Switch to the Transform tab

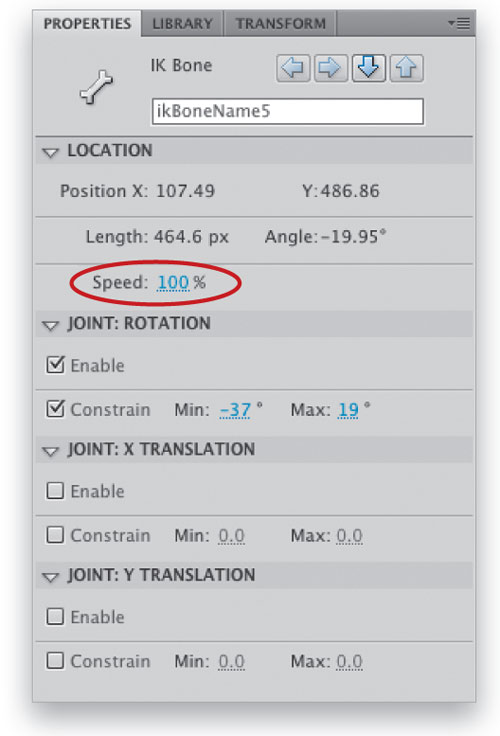(280, 23)
